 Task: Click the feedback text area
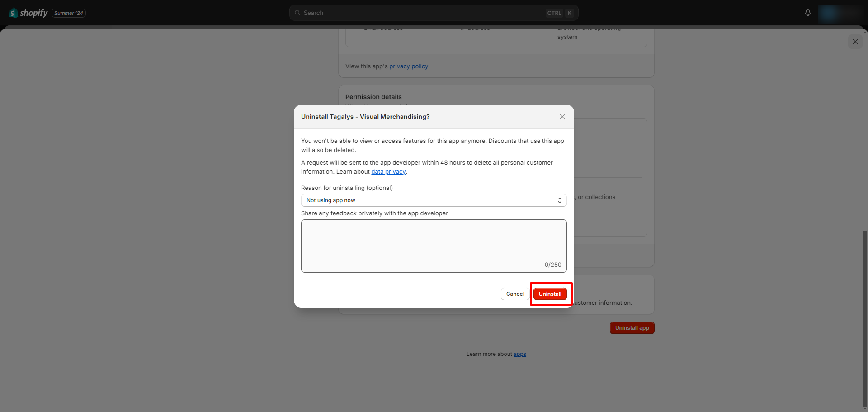[434, 246]
